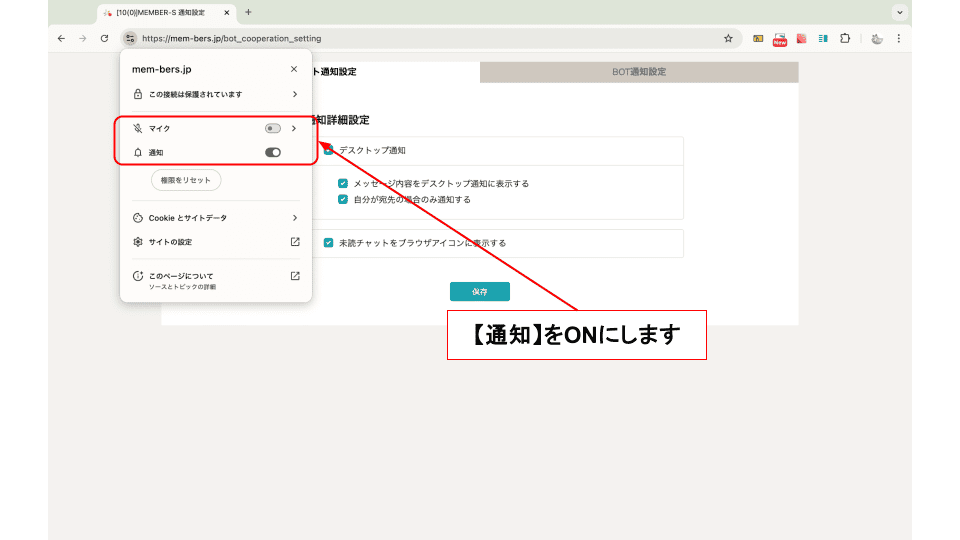This screenshot has width=960, height=540.
Task: Open the Chrome extensions puzzle icon
Action: (x=845, y=38)
